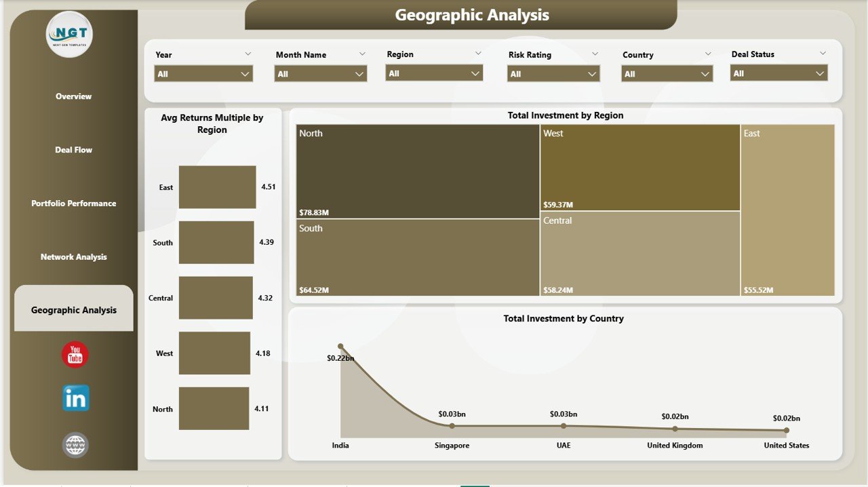The image size is (868, 487).
Task: Click the Total Investment by Country title
Action: click(x=564, y=318)
